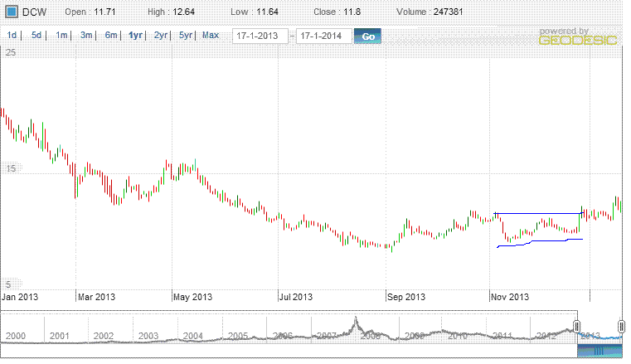Screen dimensions: 631x364
Task: Click the right navigator range handle
Action: 622,326
